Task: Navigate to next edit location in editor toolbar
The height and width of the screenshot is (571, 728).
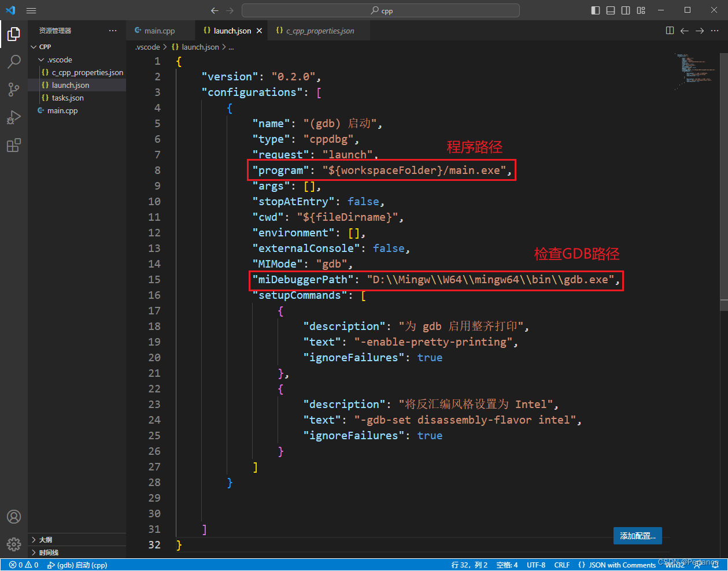Action: click(700, 31)
